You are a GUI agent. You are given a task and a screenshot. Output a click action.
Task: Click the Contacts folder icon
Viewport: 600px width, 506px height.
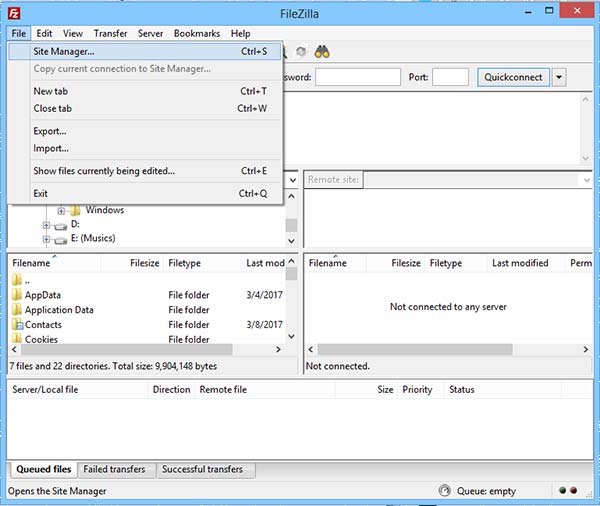[x=17, y=324]
